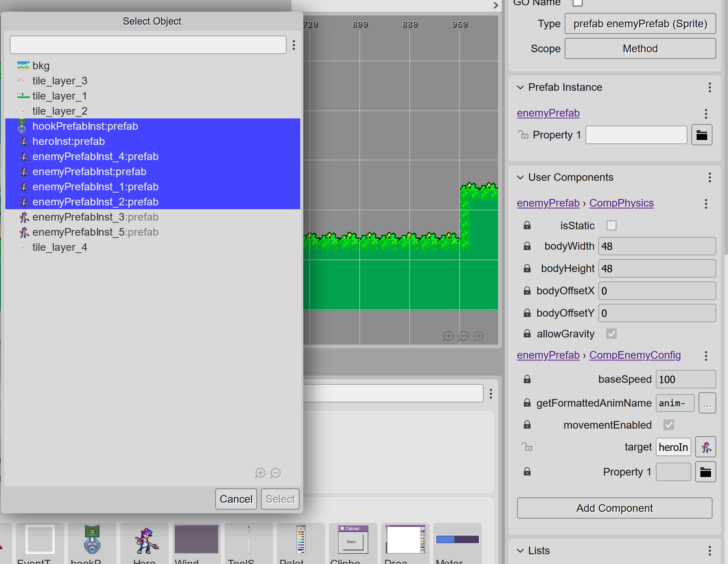This screenshot has width=728, height=564.
Task: Click the bodyWidth input field
Action: 657,246
